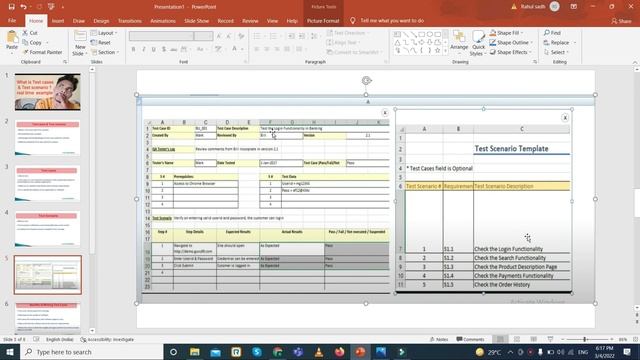640x360 pixels.
Task: Run the accessibility checker from status bar
Action: [x=107, y=340]
